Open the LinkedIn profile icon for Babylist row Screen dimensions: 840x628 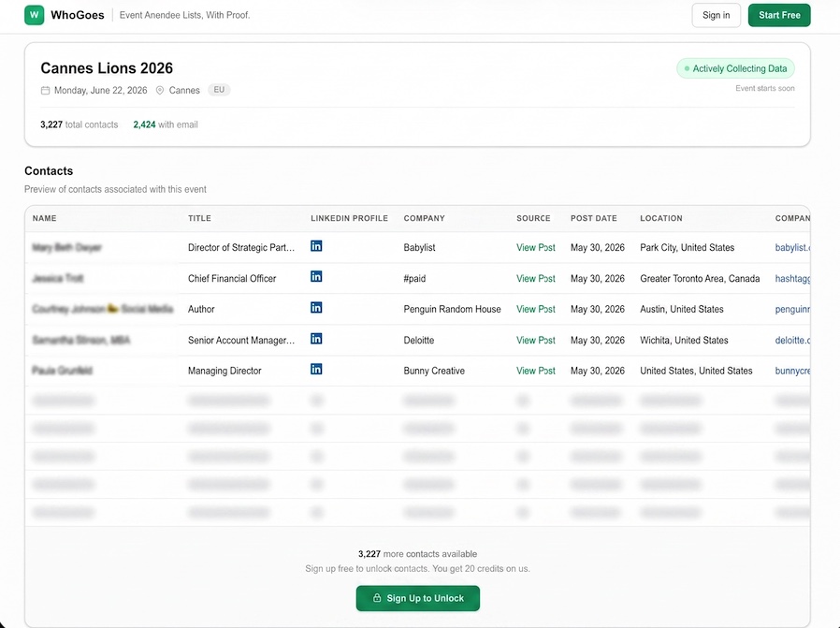316,246
